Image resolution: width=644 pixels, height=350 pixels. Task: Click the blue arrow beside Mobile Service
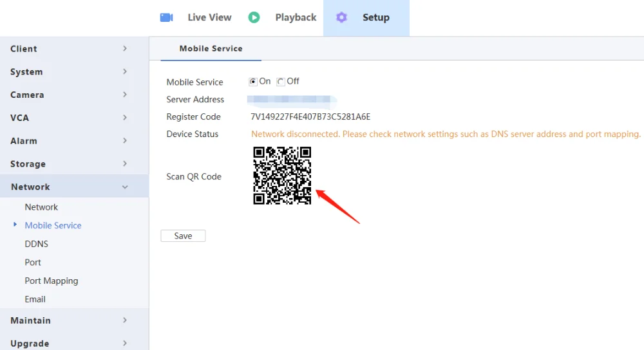pyautogui.click(x=15, y=225)
